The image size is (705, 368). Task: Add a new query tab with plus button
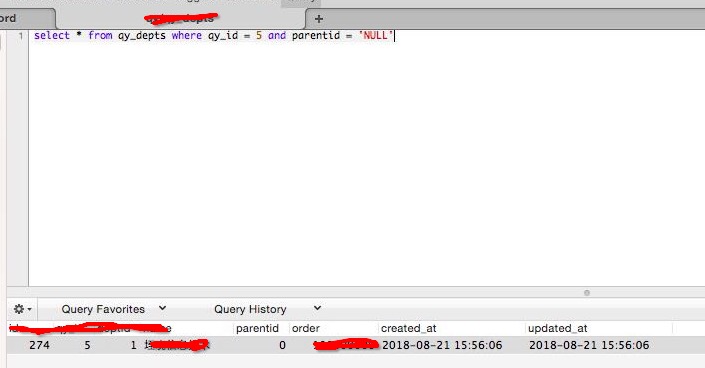319,19
